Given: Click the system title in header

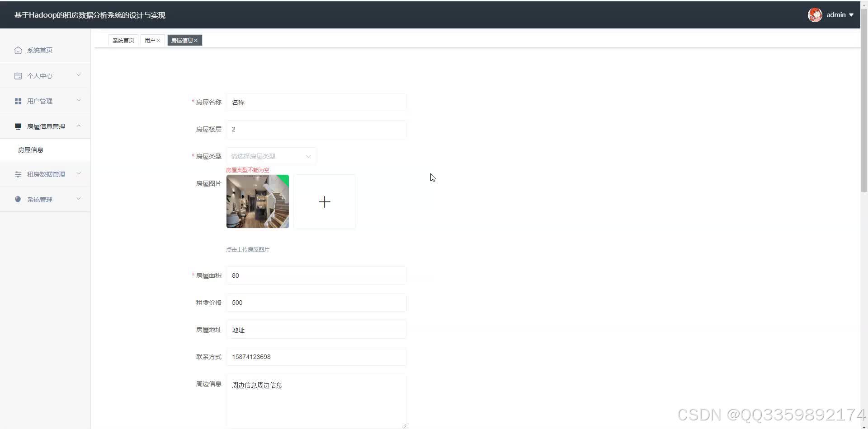Looking at the screenshot, I should pyautogui.click(x=90, y=15).
